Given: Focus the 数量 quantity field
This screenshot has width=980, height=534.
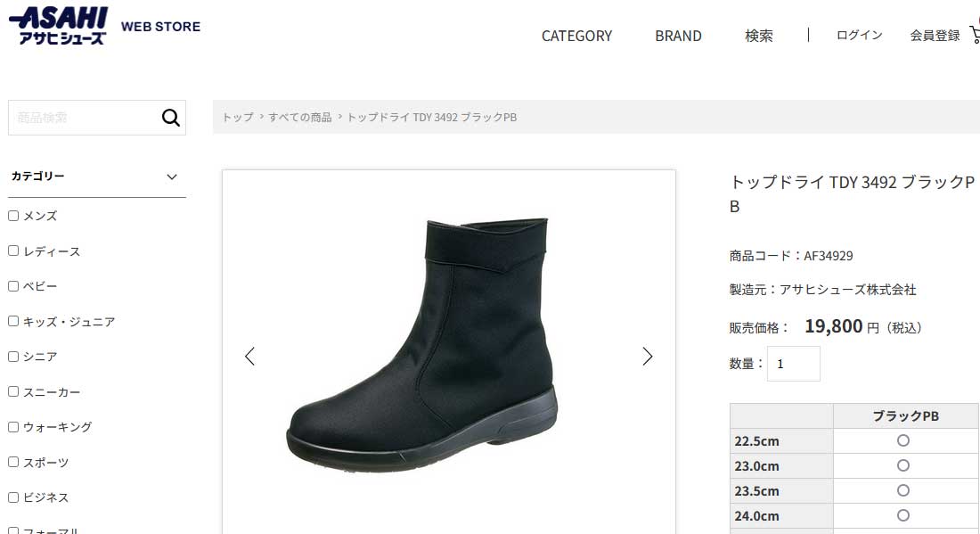Looking at the screenshot, I should 794,364.
